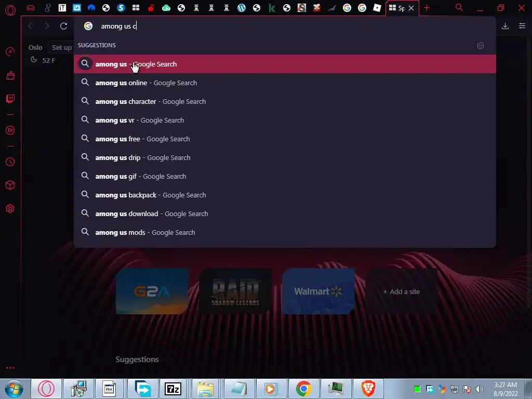The width and height of the screenshot is (532, 399).
Task: Switch to the WordPress tab
Action: (241, 8)
